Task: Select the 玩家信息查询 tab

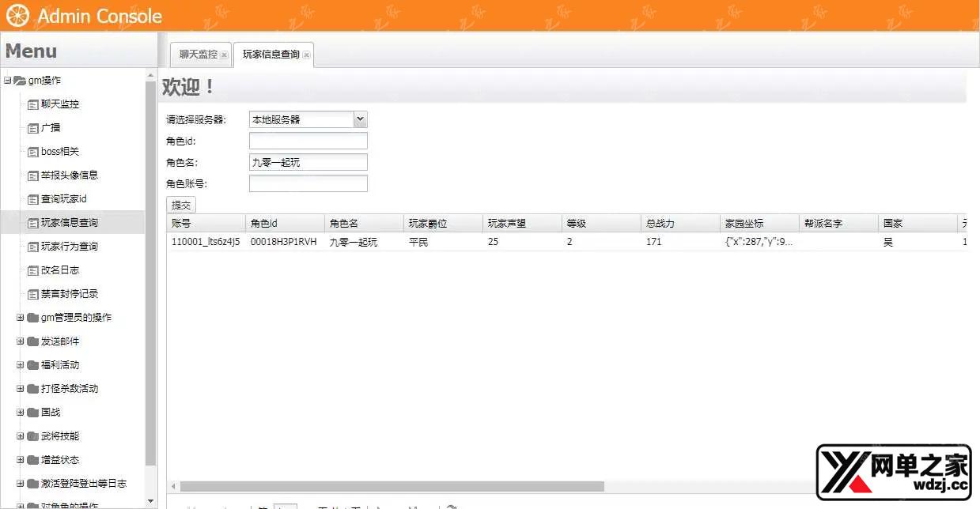Action: (x=269, y=55)
